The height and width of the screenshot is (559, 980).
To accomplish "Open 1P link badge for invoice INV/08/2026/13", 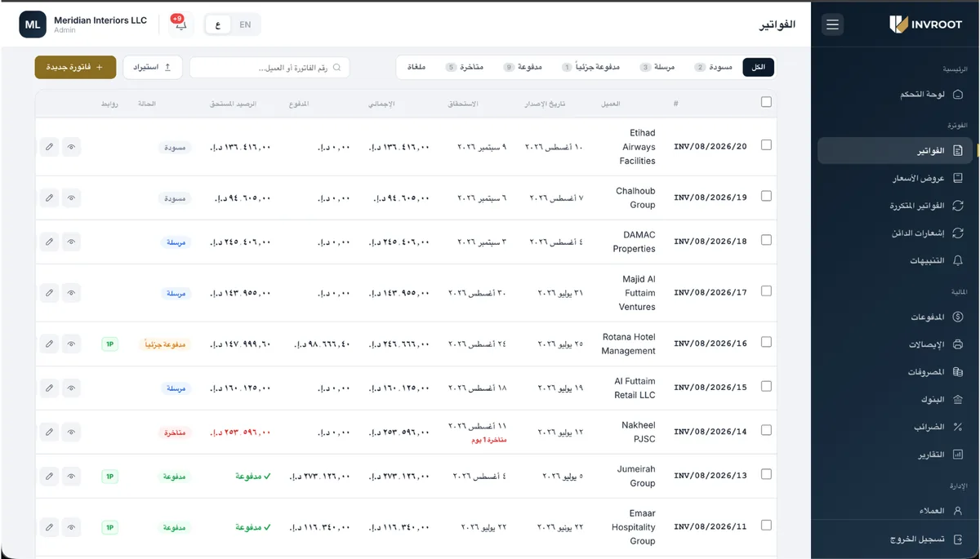I will coord(109,477).
